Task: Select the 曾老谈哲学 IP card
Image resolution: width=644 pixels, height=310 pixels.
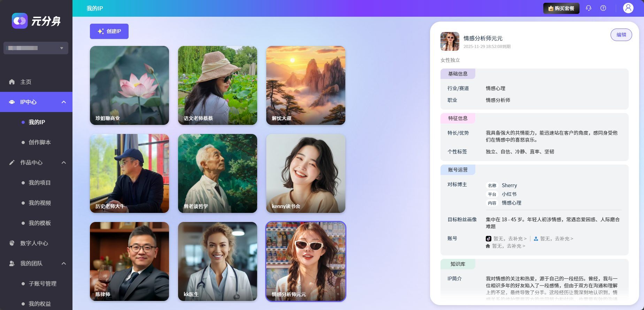Action: point(217,173)
